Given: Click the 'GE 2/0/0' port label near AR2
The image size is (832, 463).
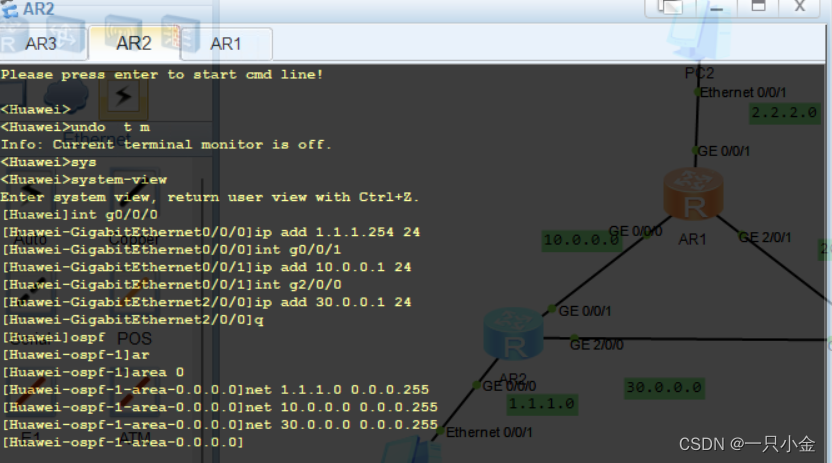Looking at the screenshot, I should 596,345.
